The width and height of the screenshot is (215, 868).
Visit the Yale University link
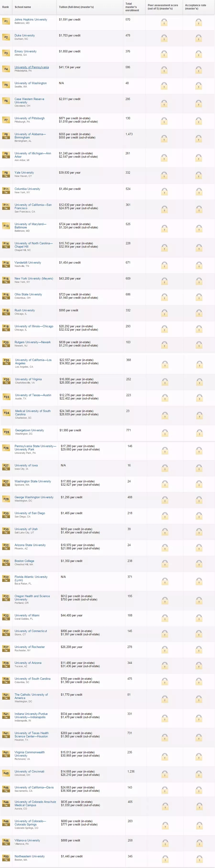click(x=24, y=173)
